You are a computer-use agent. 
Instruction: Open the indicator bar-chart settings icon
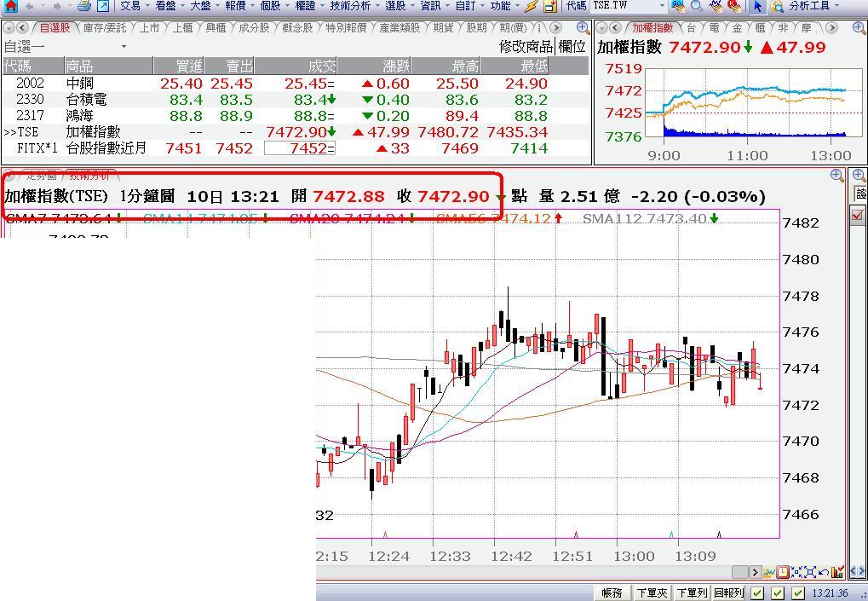click(837, 572)
